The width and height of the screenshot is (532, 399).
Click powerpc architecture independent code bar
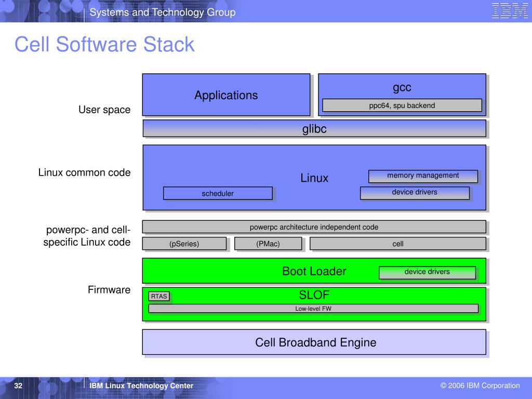pos(314,227)
